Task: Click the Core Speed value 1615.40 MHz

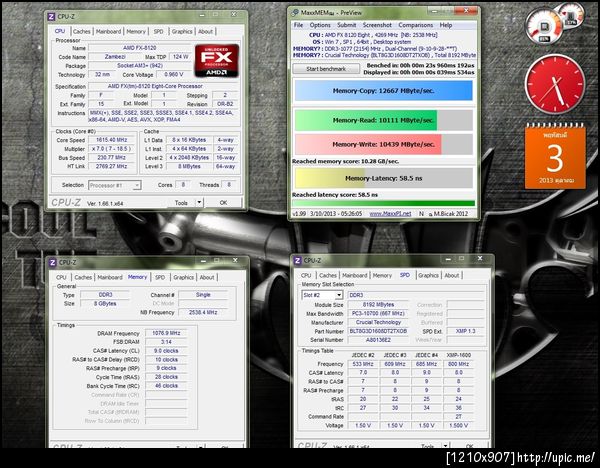Action: [x=111, y=140]
